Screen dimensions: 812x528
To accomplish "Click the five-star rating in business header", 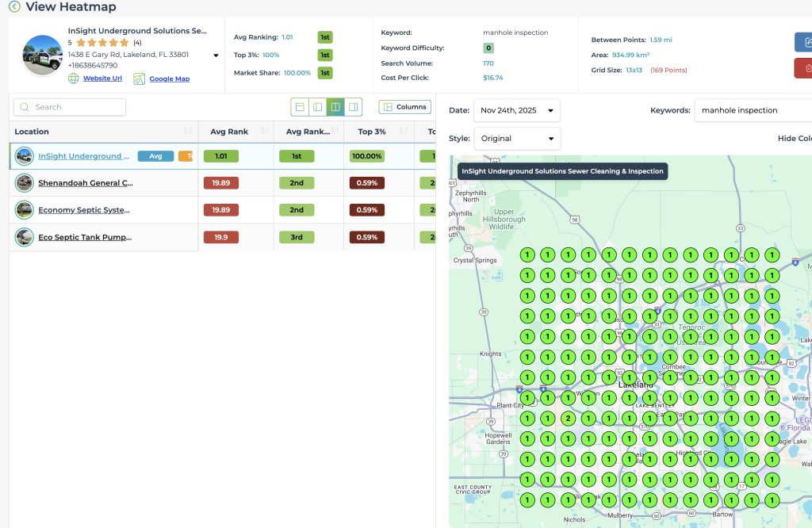I will 102,43.
